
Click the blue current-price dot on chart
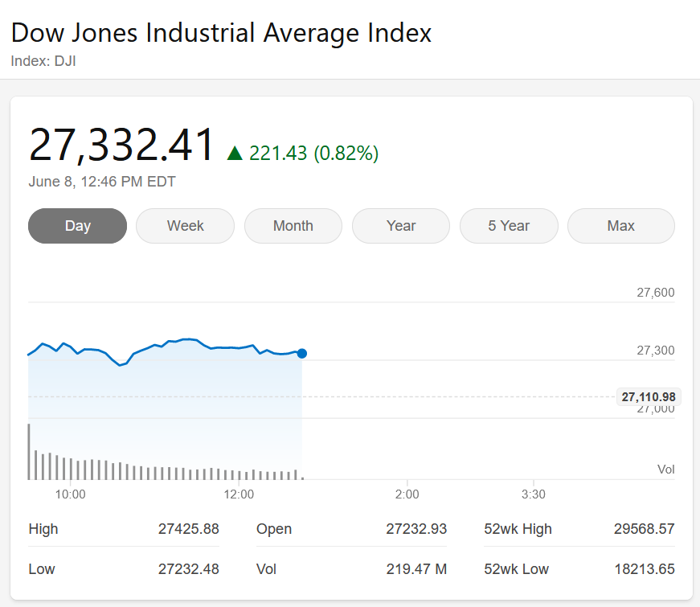[x=301, y=353]
